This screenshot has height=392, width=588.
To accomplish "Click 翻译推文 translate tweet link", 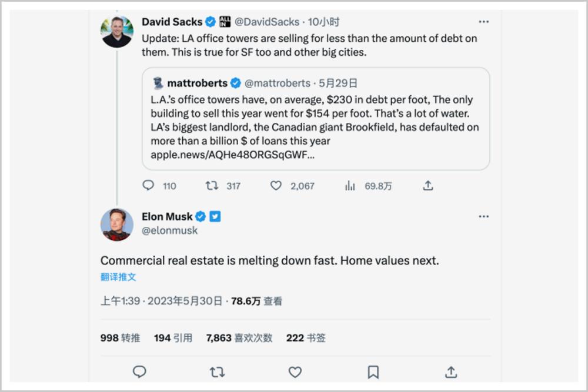I will pos(118,277).
